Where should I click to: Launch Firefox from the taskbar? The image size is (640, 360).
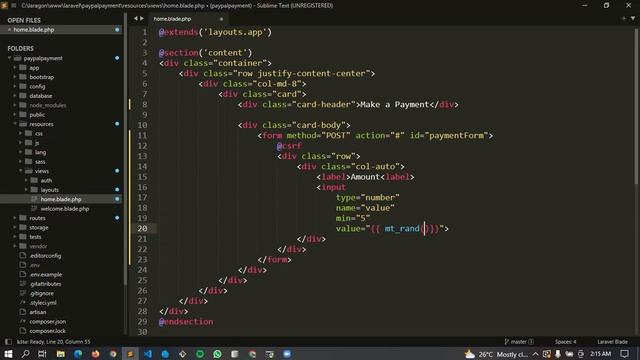(x=96, y=354)
